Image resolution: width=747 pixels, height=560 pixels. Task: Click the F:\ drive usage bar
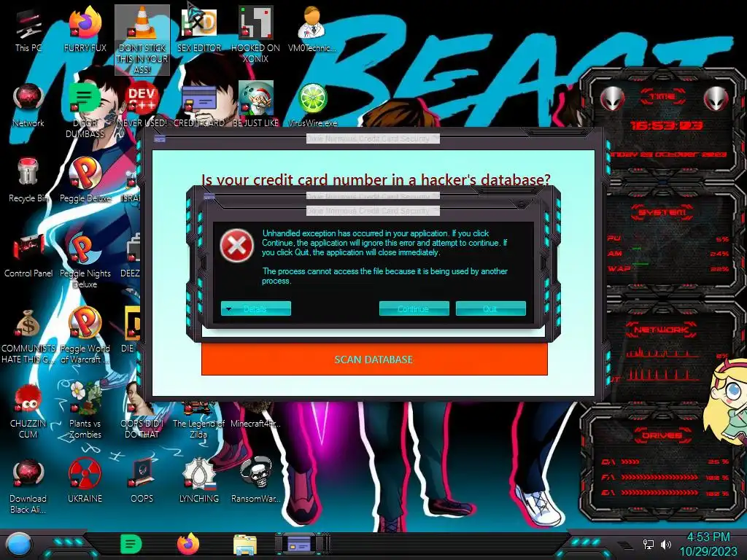(665, 477)
